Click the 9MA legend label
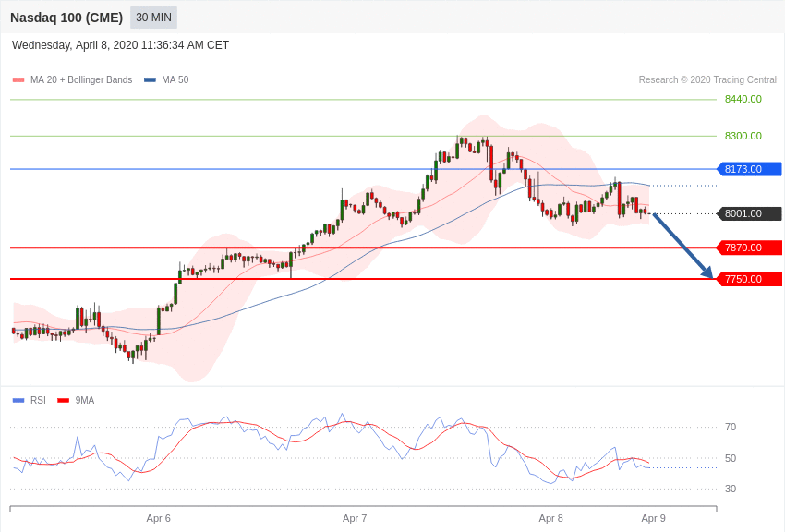 [x=85, y=400]
